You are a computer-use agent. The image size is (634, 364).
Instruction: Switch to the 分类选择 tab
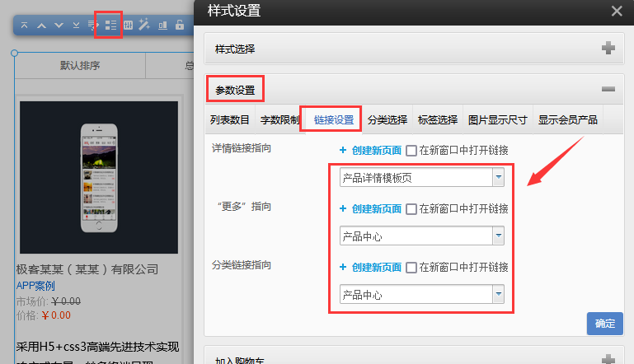click(387, 120)
